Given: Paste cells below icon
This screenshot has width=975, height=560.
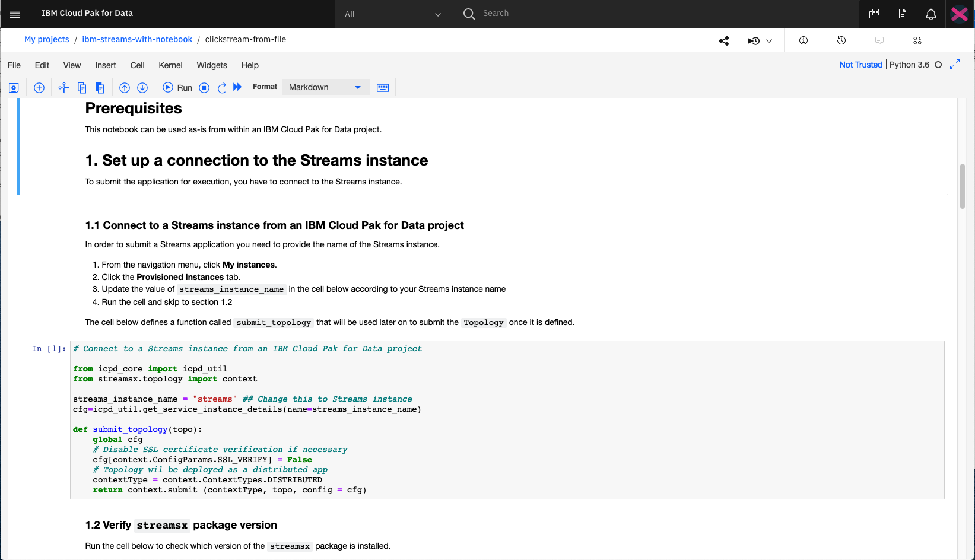Looking at the screenshot, I should click(100, 88).
